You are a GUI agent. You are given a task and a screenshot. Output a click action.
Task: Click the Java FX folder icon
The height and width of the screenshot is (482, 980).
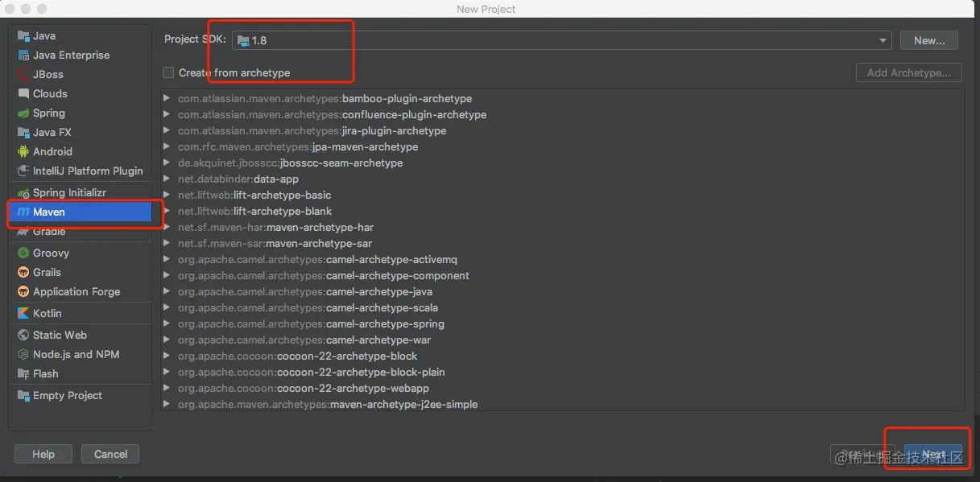[23, 133]
